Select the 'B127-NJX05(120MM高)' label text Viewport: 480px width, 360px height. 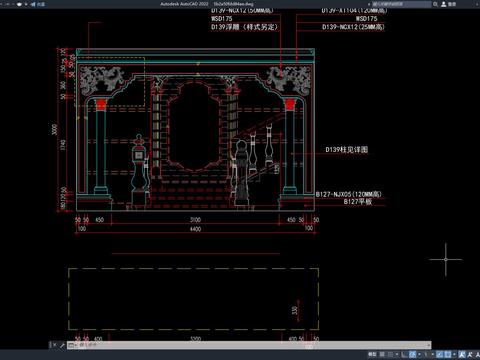click(x=349, y=194)
